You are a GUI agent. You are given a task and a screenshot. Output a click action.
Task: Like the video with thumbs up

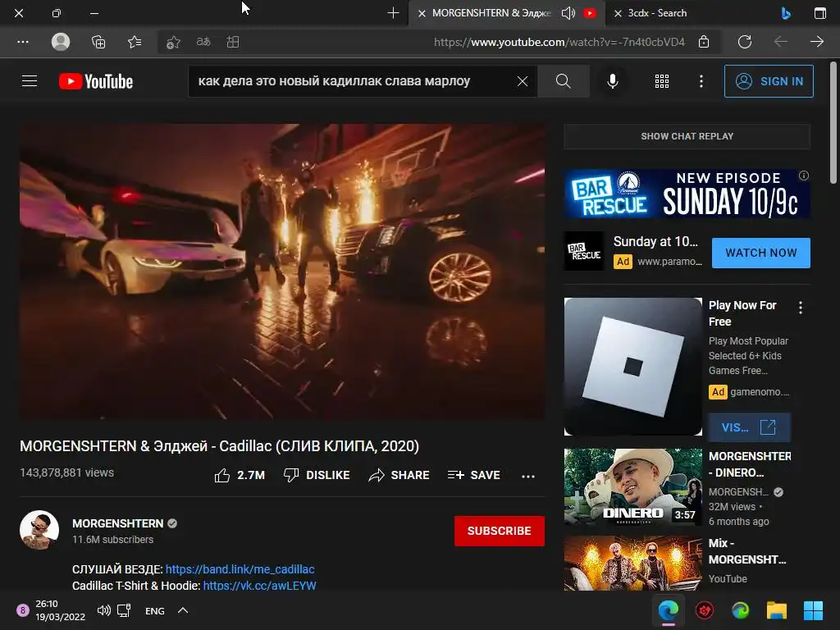239,475
